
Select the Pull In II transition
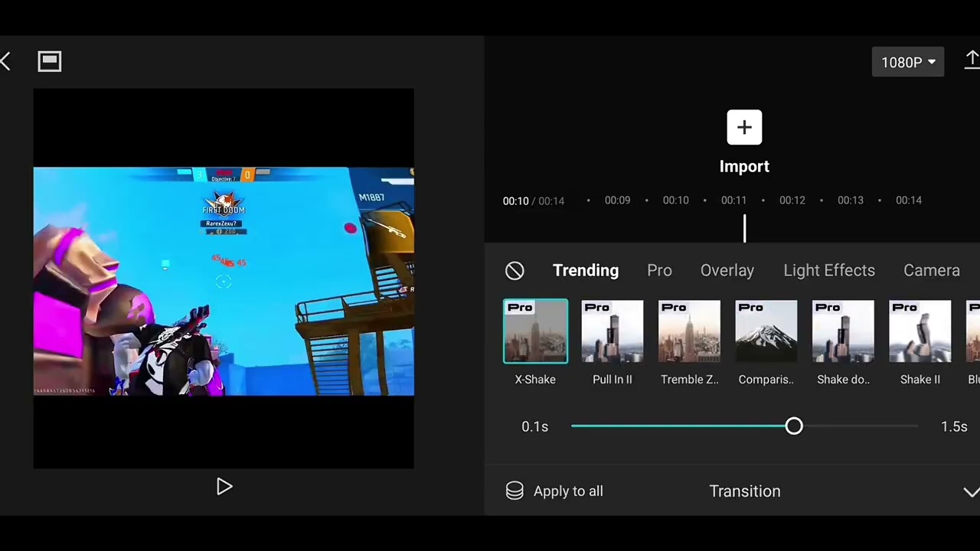click(612, 331)
